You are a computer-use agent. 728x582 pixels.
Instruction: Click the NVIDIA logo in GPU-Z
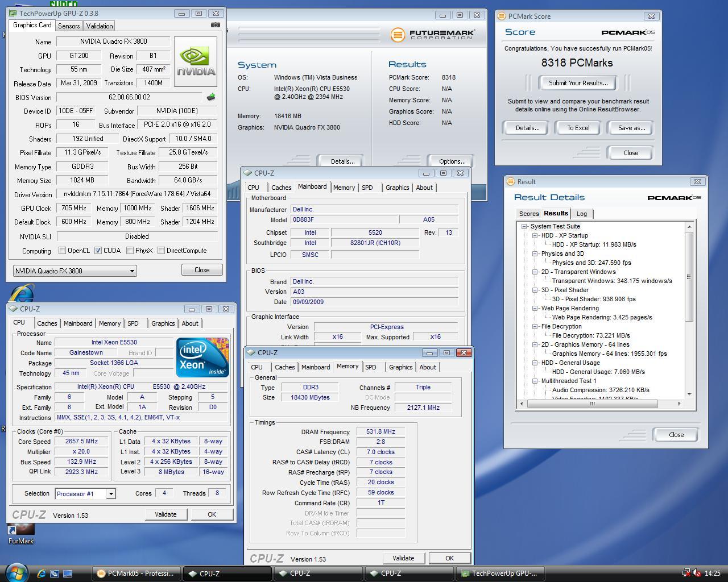coord(196,62)
